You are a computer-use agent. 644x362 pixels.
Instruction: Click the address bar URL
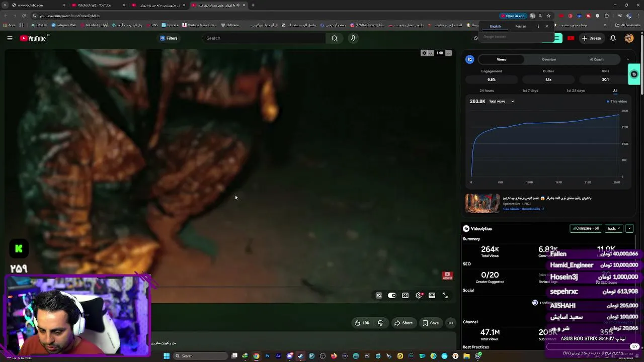pos(69,16)
